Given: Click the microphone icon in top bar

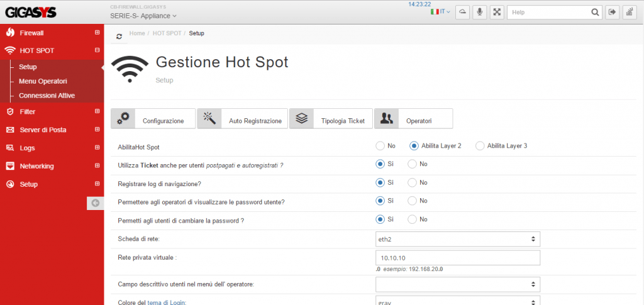Looking at the screenshot, I should pos(480,13).
